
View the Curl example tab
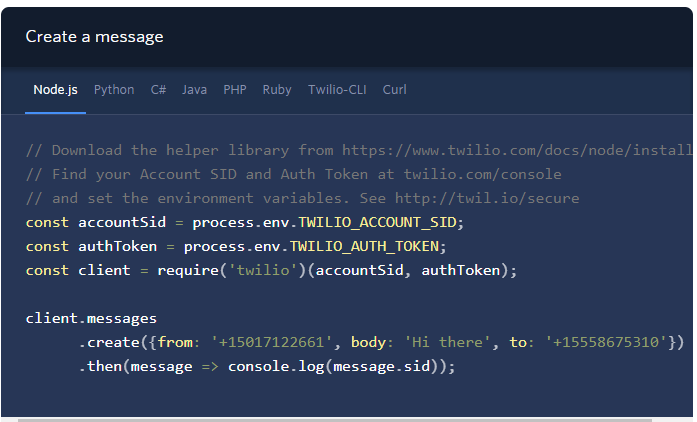pos(395,90)
